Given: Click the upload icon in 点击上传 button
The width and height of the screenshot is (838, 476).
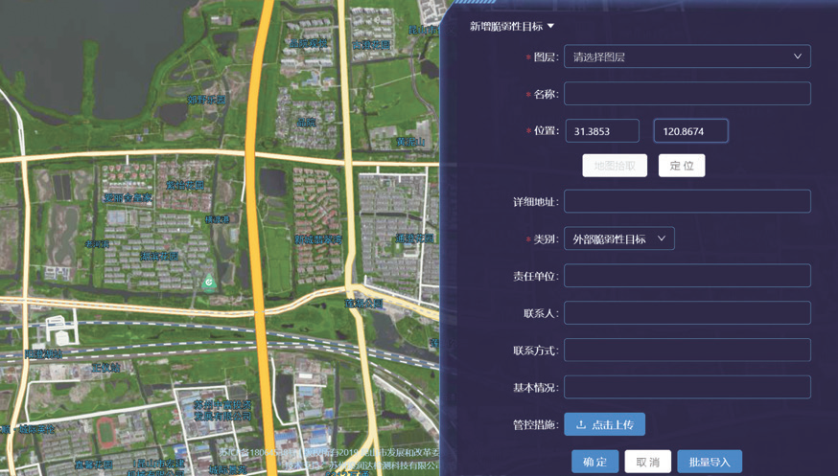Looking at the screenshot, I should tap(581, 425).
